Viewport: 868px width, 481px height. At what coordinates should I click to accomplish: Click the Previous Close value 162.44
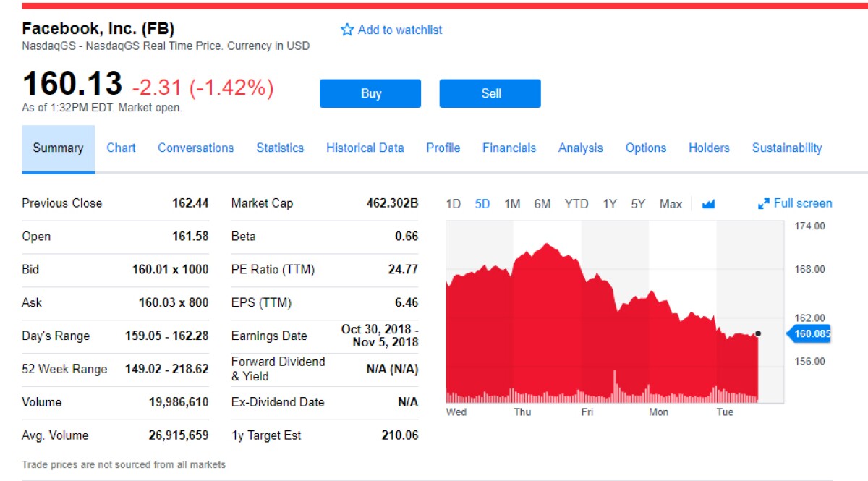pyautogui.click(x=190, y=203)
